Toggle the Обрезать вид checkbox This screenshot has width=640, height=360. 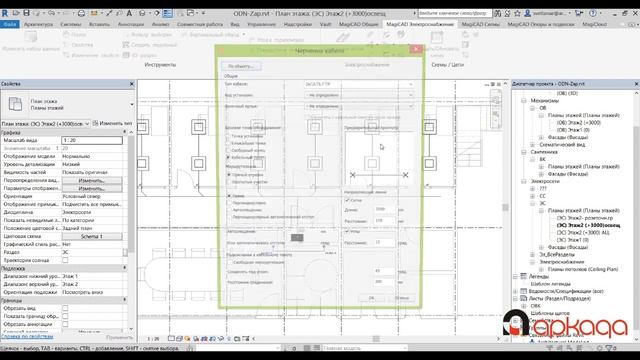tap(65, 308)
